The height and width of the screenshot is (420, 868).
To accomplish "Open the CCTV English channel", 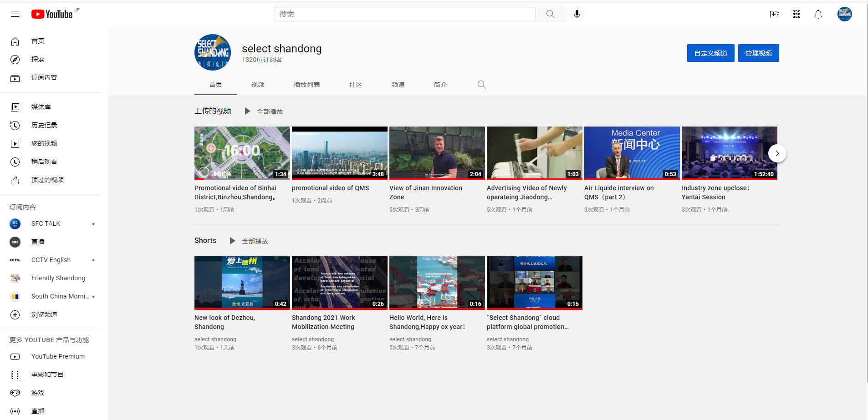I will (51, 260).
